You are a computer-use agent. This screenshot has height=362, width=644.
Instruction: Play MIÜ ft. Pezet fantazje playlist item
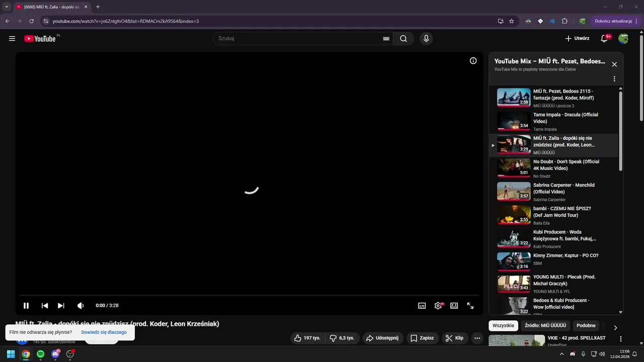click(553, 98)
